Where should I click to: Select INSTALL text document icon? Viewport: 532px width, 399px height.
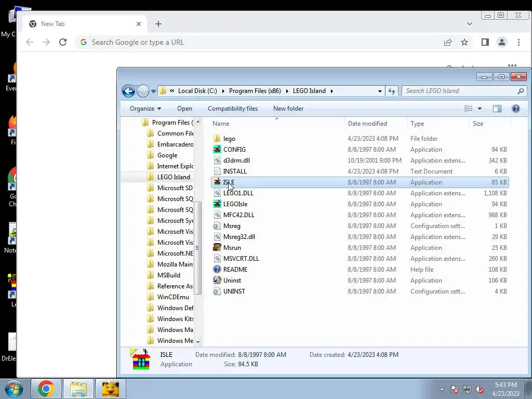pyautogui.click(x=217, y=171)
